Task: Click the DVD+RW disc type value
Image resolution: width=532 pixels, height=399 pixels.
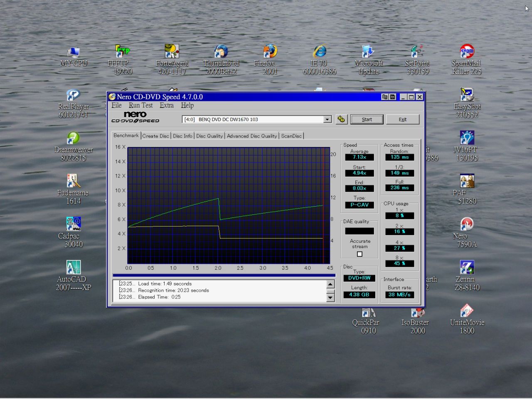Action: [x=359, y=278]
